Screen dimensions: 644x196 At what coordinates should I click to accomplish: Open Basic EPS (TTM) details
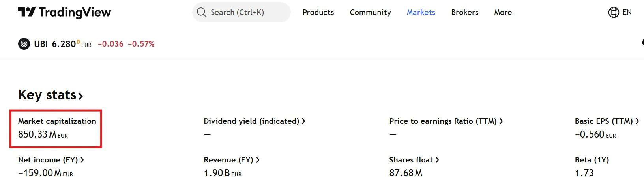(x=637, y=121)
